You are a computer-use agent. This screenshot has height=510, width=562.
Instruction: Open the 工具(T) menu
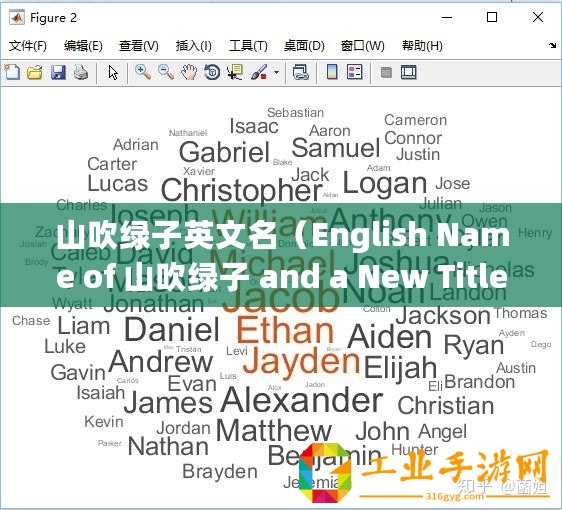[x=248, y=46]
